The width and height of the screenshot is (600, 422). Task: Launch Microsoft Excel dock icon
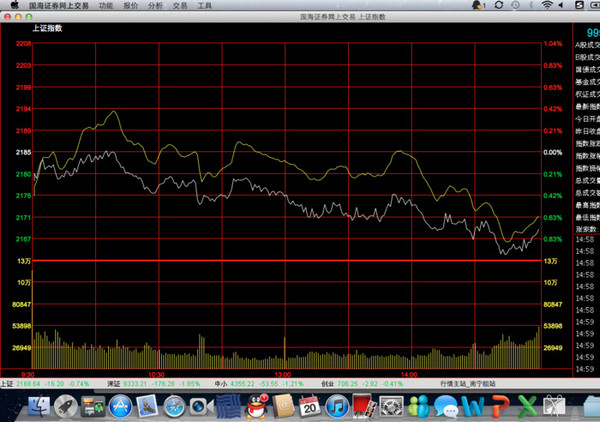(x=527, y=407)
